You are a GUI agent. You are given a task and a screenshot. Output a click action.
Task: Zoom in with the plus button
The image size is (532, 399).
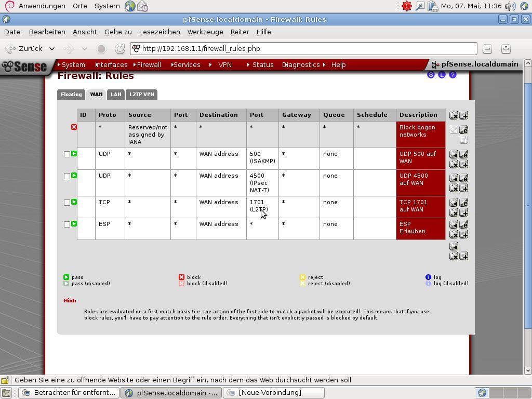(x=506, y=49)
